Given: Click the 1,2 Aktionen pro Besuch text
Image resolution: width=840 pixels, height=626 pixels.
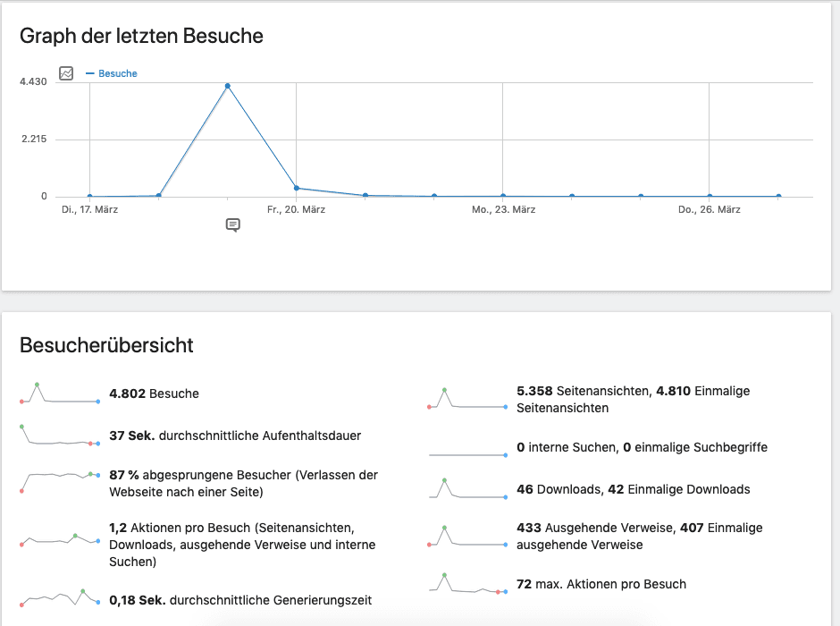Looking at the screenshot, I should tap(243, 545).
